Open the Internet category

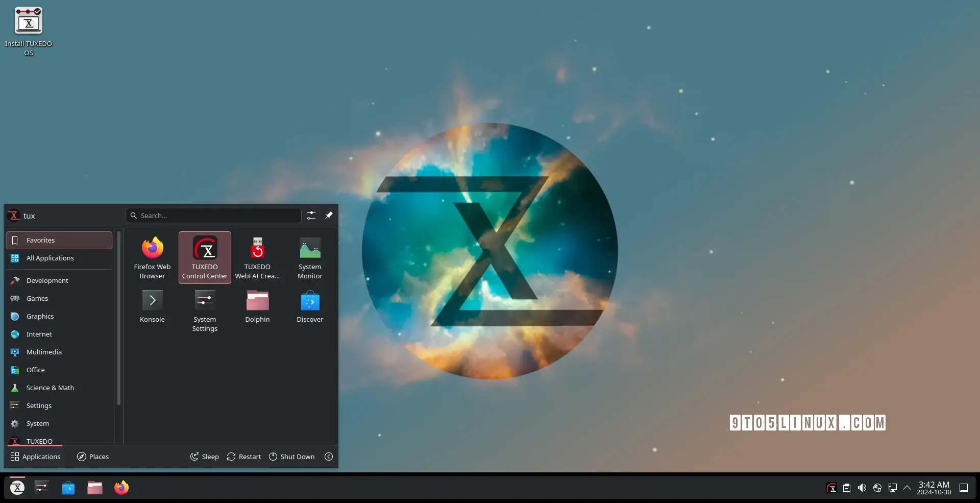(x=59, y=334)
